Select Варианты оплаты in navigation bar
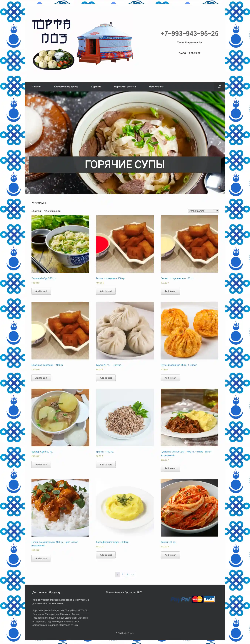Viewport: 250px width, 644px height. click(125, 86)
